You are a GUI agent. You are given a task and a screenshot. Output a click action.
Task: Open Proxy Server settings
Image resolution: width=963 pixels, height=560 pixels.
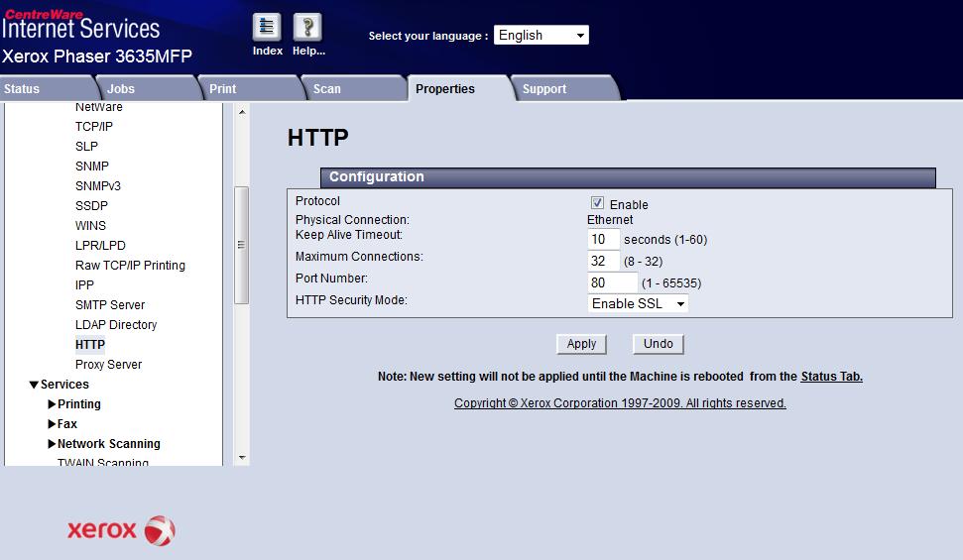108,364
